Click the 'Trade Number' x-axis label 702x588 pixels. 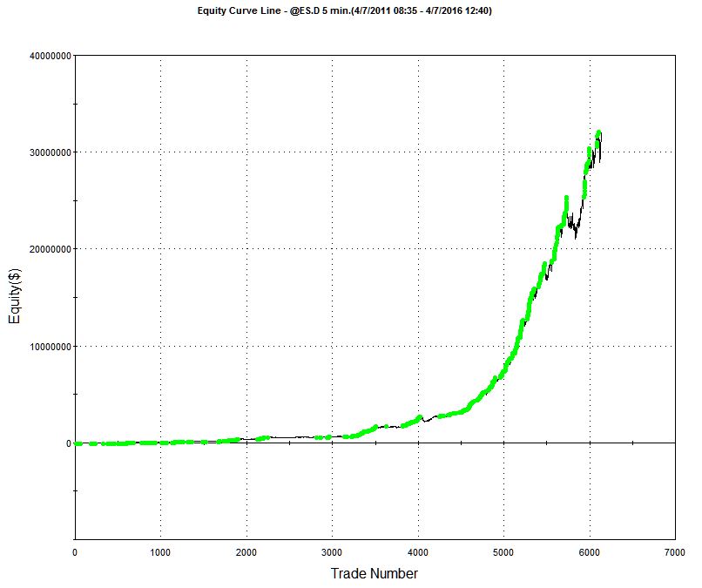pos(375,573)
